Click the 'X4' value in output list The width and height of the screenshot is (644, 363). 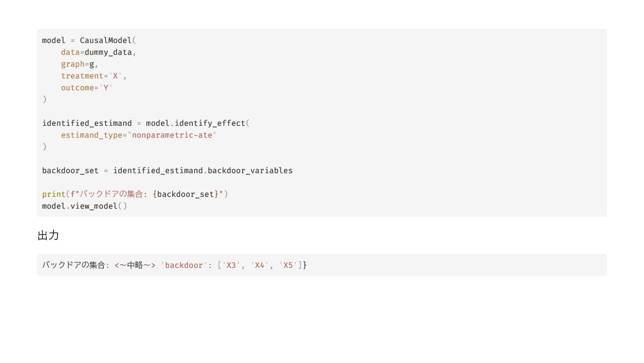(260, 265)
